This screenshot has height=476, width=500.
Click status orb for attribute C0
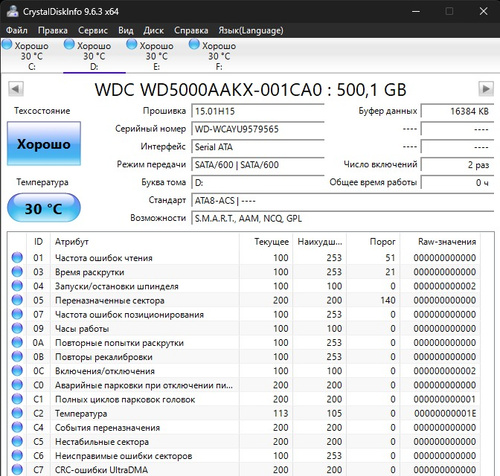tap(17, 385)
